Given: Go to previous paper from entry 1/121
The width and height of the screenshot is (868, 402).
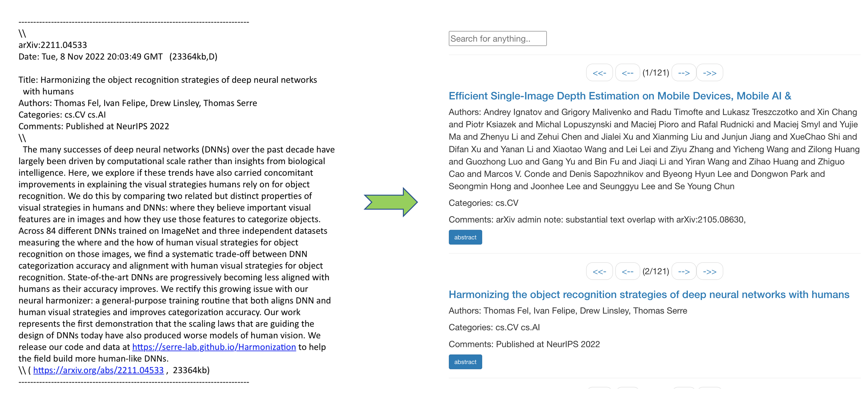Looking at the screenshot, I should pyautogui.click(x=627, y=73).
